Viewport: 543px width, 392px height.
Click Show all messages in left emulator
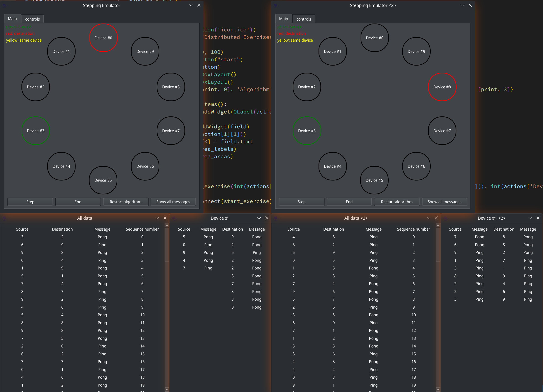(x=173, y=202)
